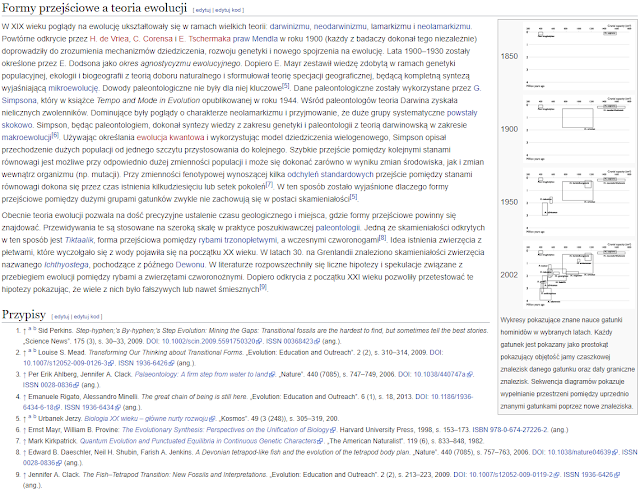Open 'Palaeontology: A firm step from water to land'
Viewport: 640px width, 491px height.
click(x=204, y=374)
